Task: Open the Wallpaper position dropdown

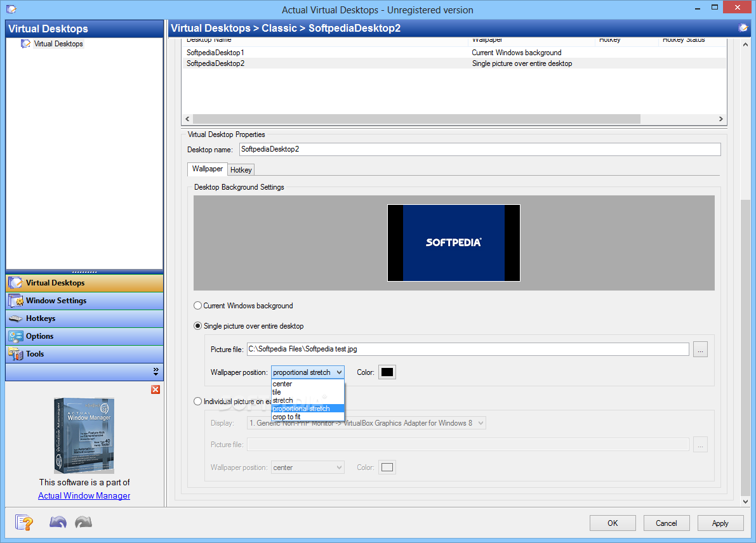Action: click(x=308, y=372)
